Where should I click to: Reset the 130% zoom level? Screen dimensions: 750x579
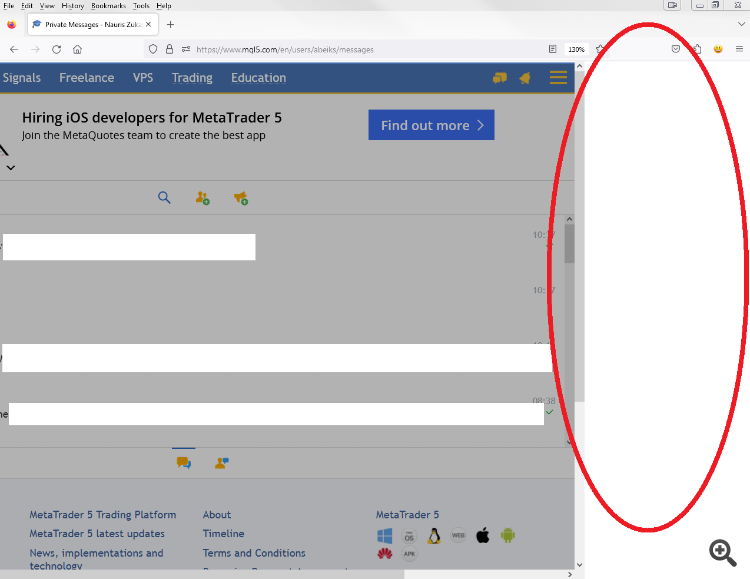pyautogui.click(x=576, y=49)
